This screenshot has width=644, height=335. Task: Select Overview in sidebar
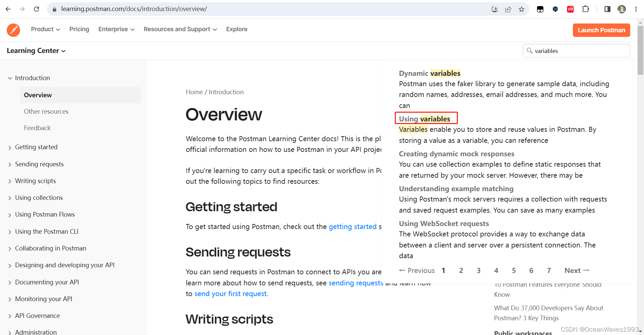coord(80,95)
